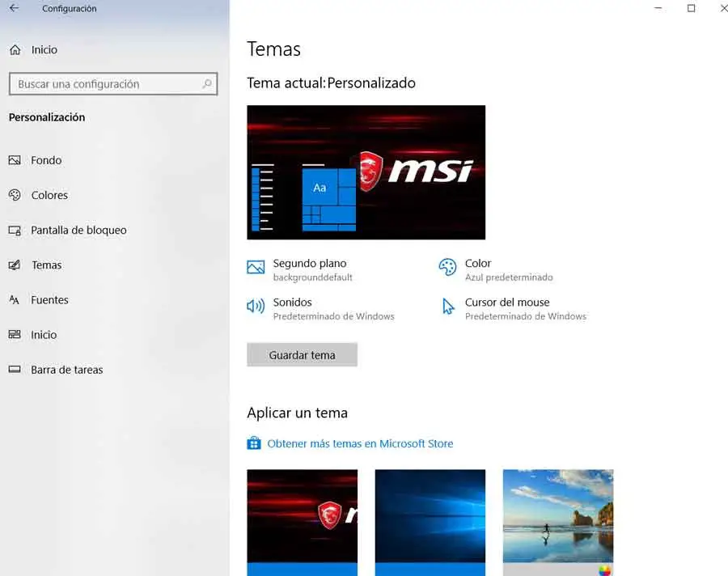Viewport: 728px width, 576px height.
Task: Open Barra de tareas settings
Action: (67, 370)
